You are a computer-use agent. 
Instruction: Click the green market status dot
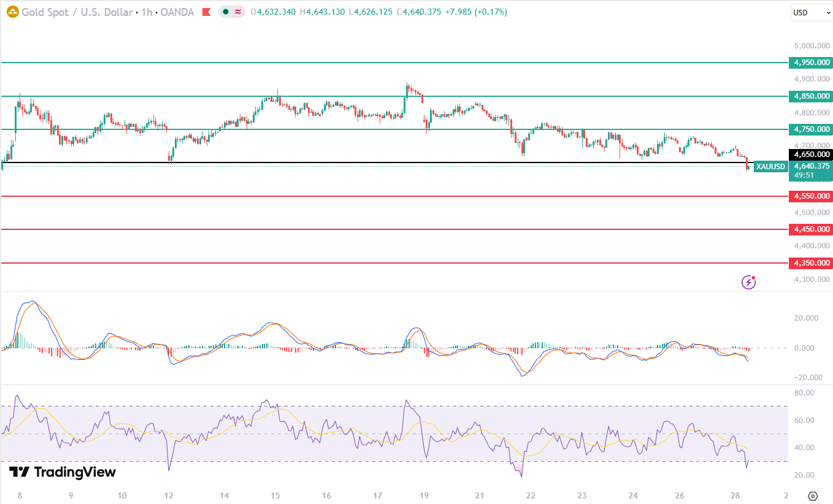click(x=226, y=12)
